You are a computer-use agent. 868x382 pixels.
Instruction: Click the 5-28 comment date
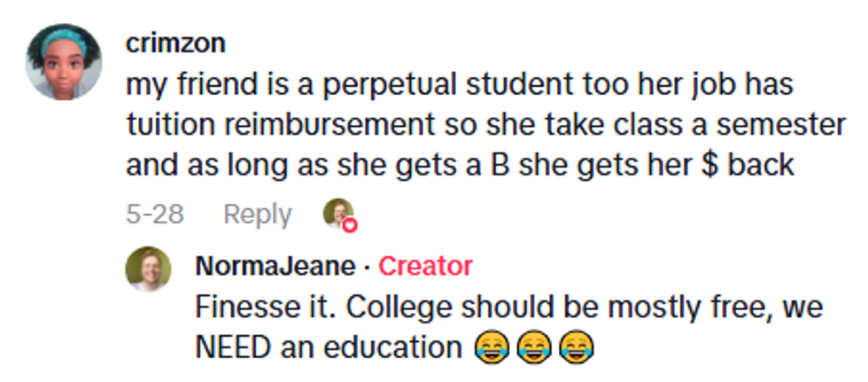coord(155,214)
